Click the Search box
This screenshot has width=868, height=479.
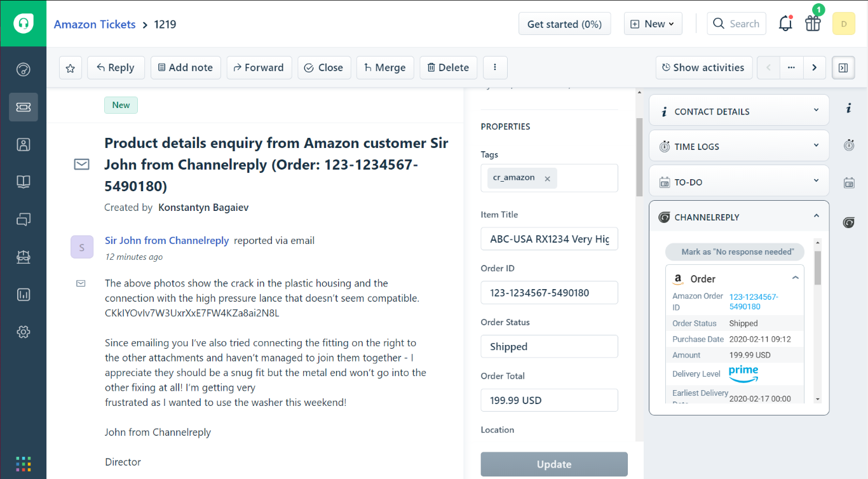[736, 24]
